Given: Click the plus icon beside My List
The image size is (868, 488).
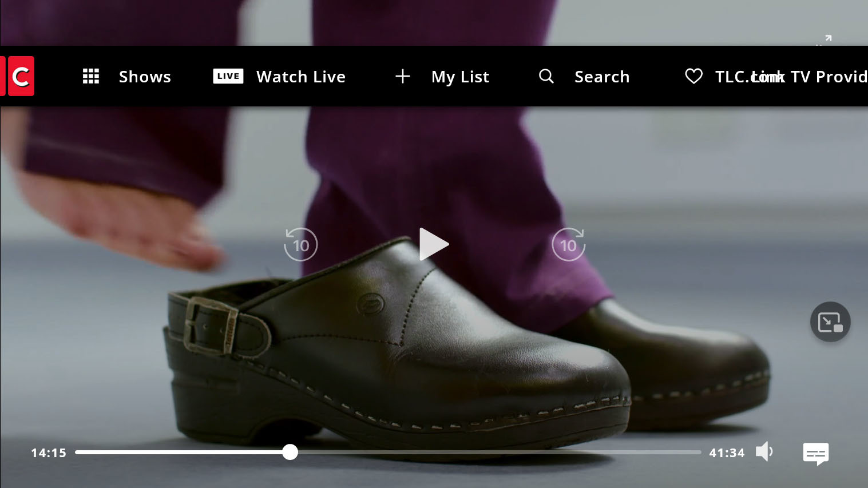Looking at the screenshot, I should click(x=403, y=76).
